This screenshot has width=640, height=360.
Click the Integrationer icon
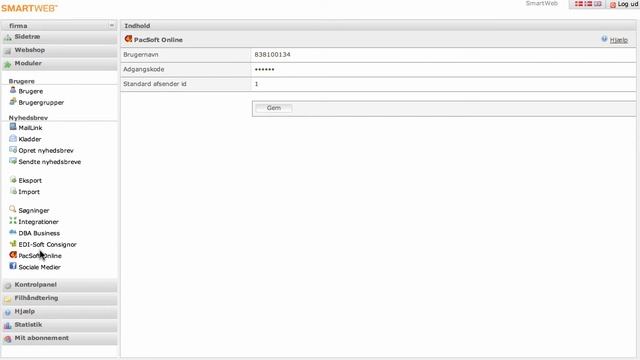[x=13, y=221]
